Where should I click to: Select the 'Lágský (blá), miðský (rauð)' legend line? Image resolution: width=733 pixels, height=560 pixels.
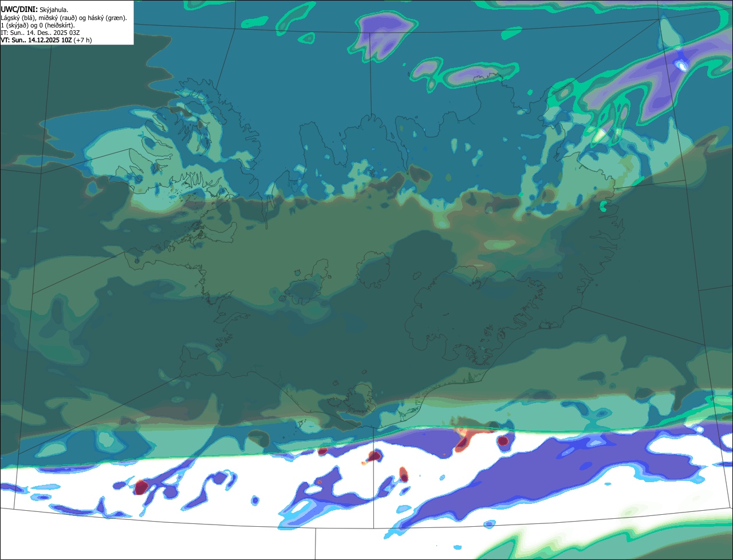coord(64,18)
